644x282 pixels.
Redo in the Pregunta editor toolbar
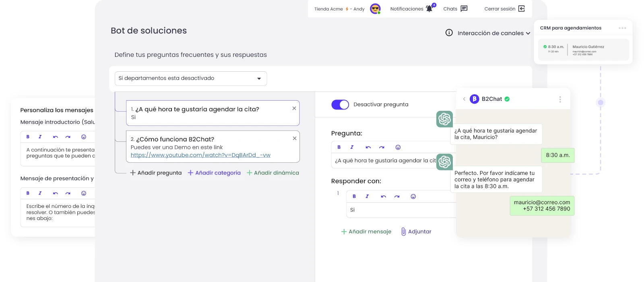pyautogui.click(x=382, y=147)
